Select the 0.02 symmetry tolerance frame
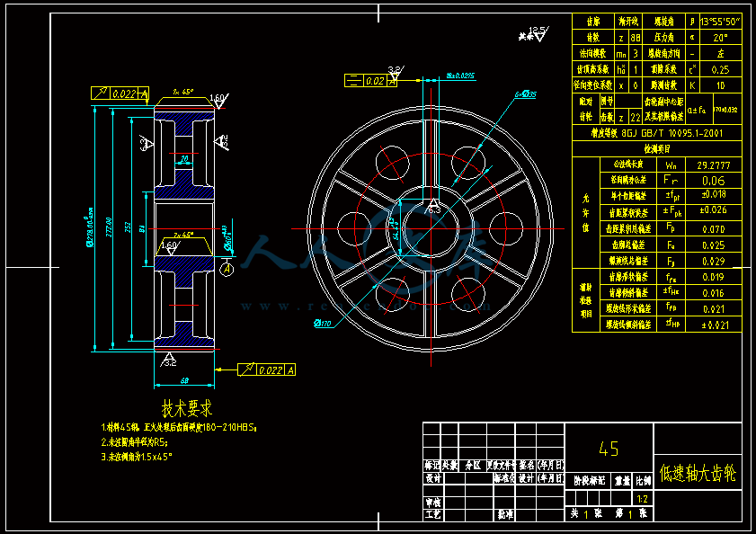Screen dimensions: 756x534 (370, 81)
